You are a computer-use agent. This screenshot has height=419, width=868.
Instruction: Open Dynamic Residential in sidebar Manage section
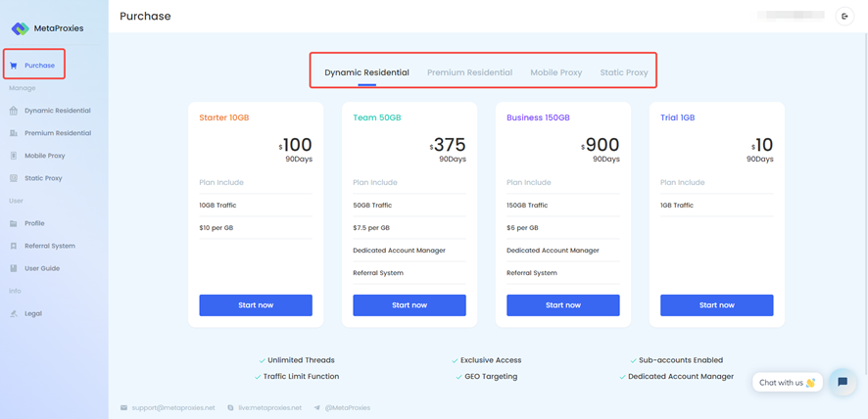tap(58, 111)
